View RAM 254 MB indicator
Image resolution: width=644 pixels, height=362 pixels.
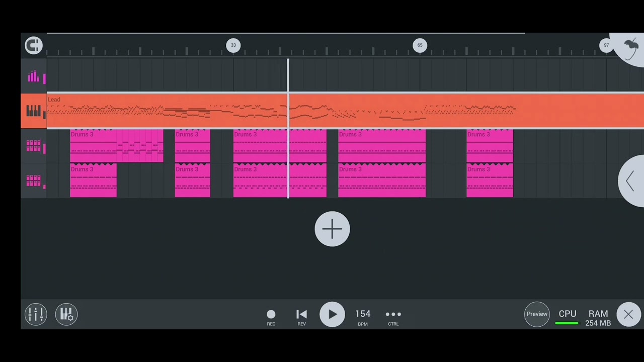coord(598,318)
